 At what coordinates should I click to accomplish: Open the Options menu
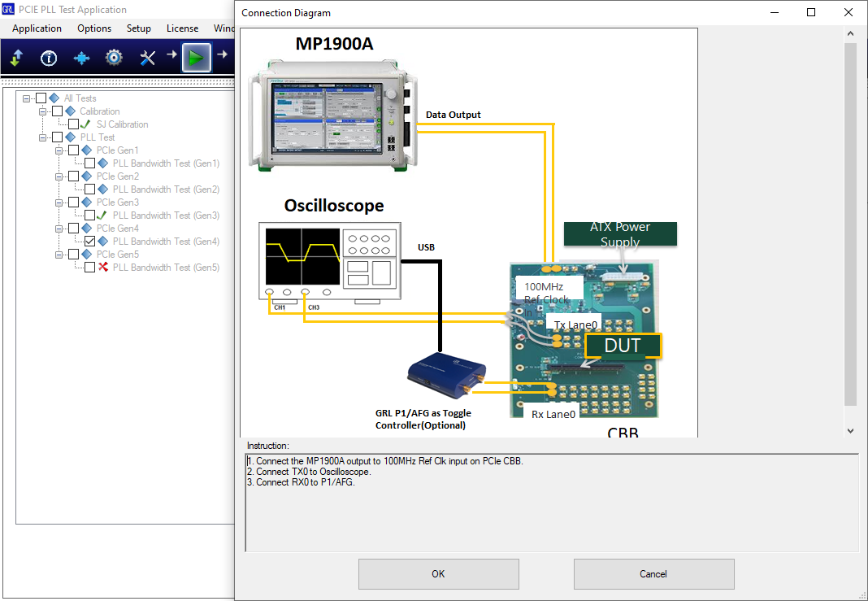pos(93,28)
